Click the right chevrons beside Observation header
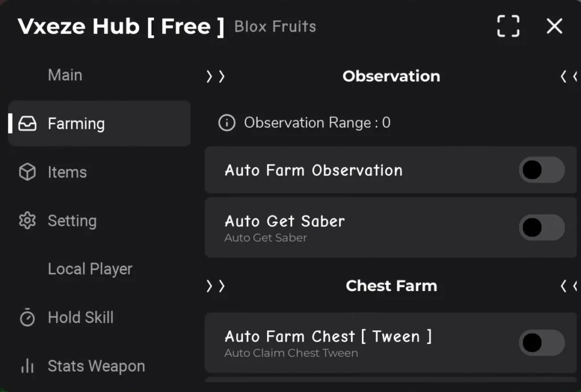Image resolution: width=581 pixels, height=392 pixels. (x=216, y=77)
